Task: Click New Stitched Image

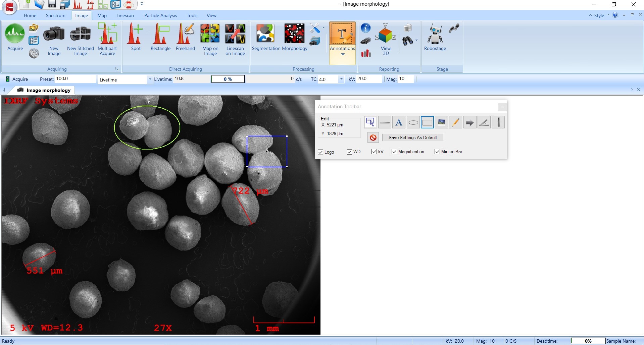Action: (80, 39)
